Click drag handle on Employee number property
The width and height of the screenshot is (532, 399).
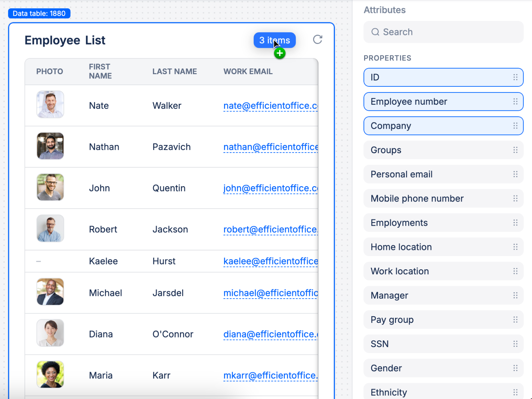tap(515, 101)
